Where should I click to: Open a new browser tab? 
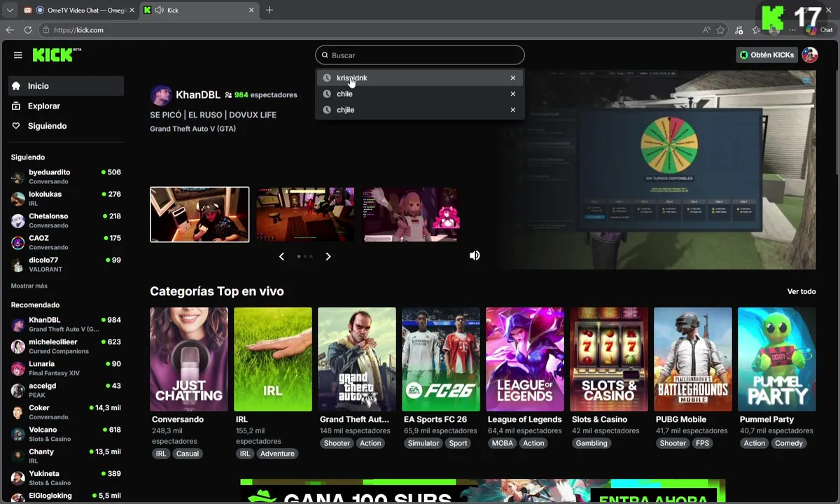tap(269, 10)
